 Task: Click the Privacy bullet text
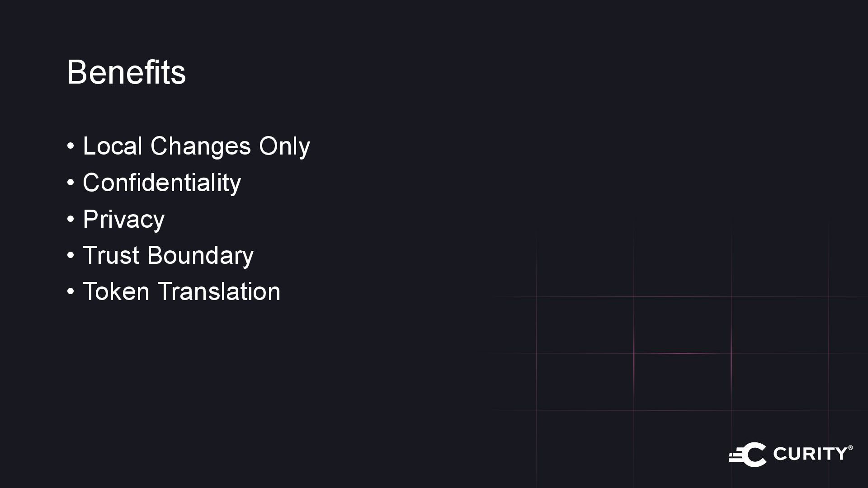(x=123, y=220)
